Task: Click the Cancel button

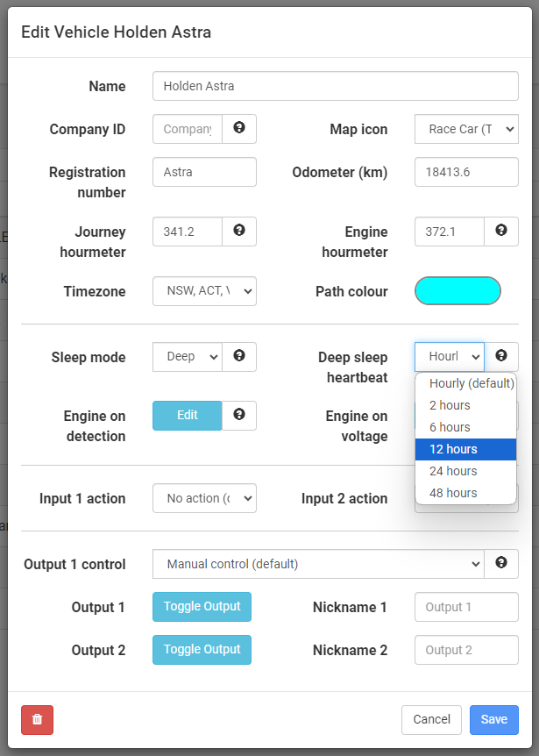Action: tap(431, 720)
